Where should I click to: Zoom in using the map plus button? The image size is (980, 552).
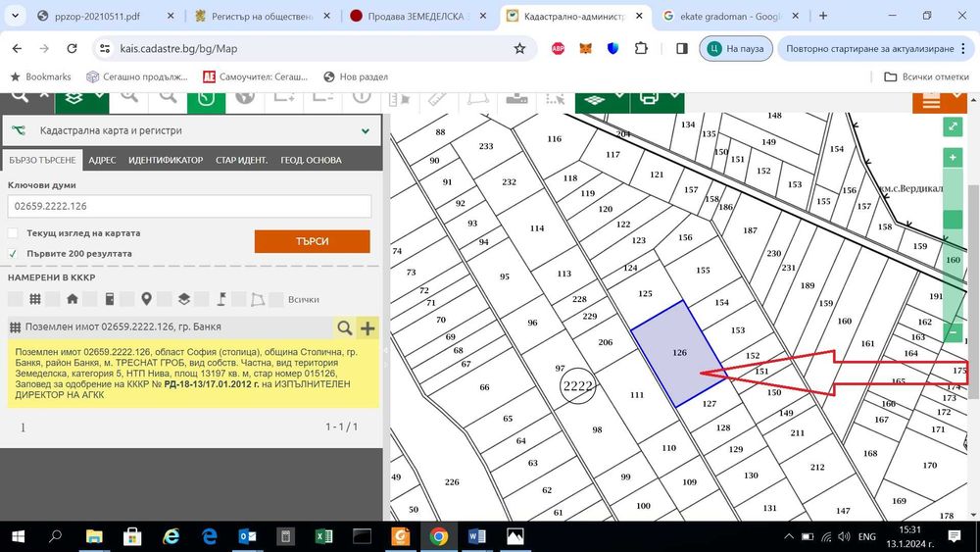click(953, 157)
